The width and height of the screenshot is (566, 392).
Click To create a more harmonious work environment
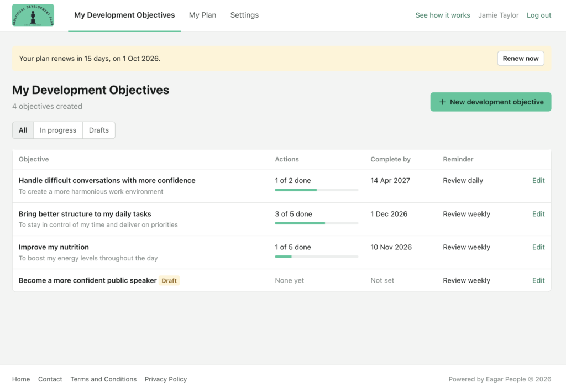(91, 192)
